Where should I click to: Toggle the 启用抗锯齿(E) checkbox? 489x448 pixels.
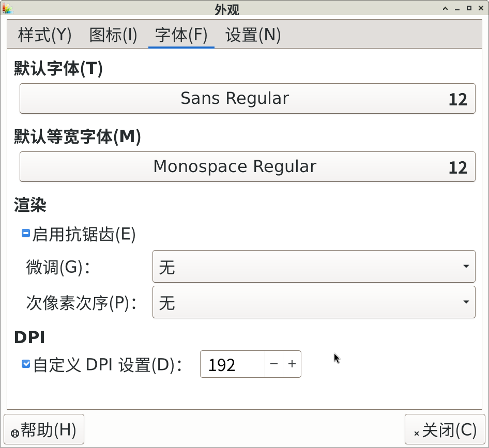tap(26, 234)
